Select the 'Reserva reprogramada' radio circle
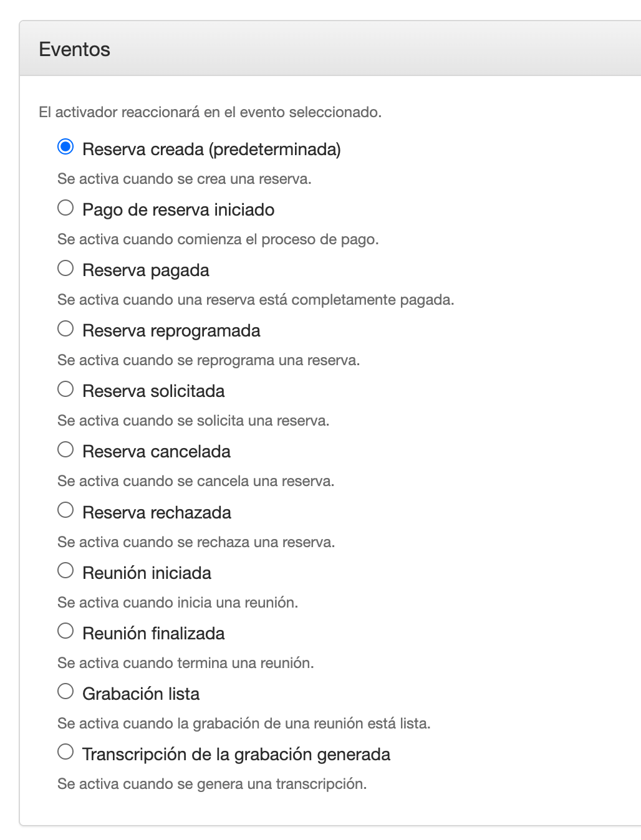 [x=65, y=328]
